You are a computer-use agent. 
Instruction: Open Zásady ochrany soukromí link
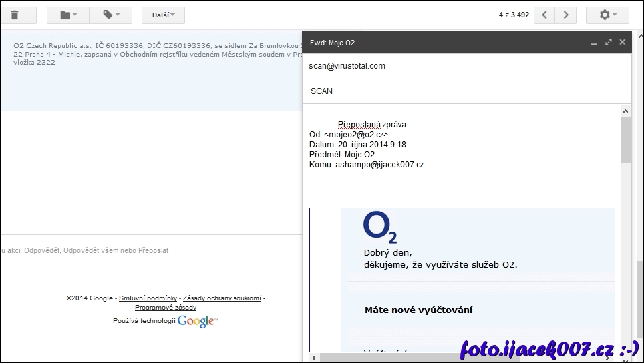click(222, 298)
